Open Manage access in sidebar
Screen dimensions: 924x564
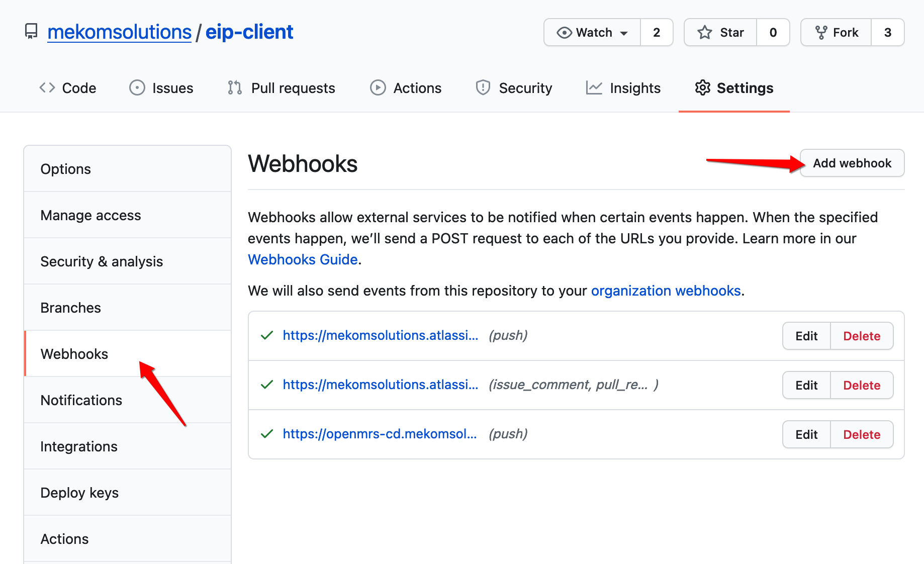point(128,215)
